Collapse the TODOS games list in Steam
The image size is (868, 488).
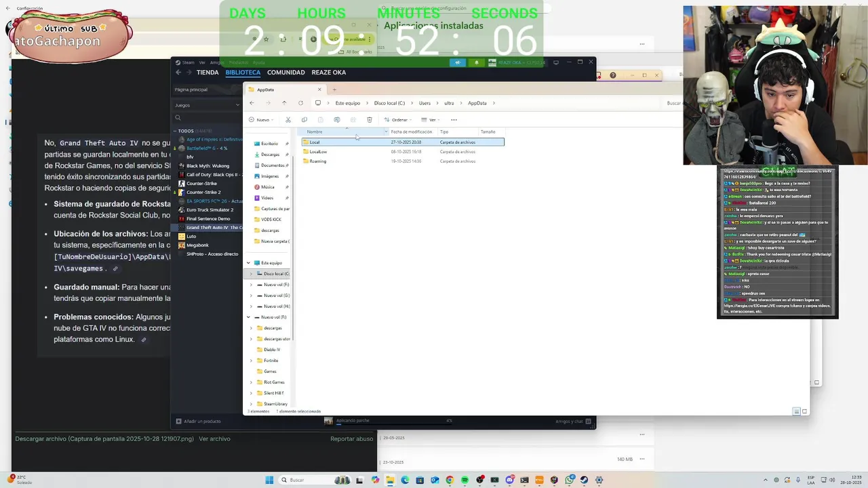coord(175,131)
